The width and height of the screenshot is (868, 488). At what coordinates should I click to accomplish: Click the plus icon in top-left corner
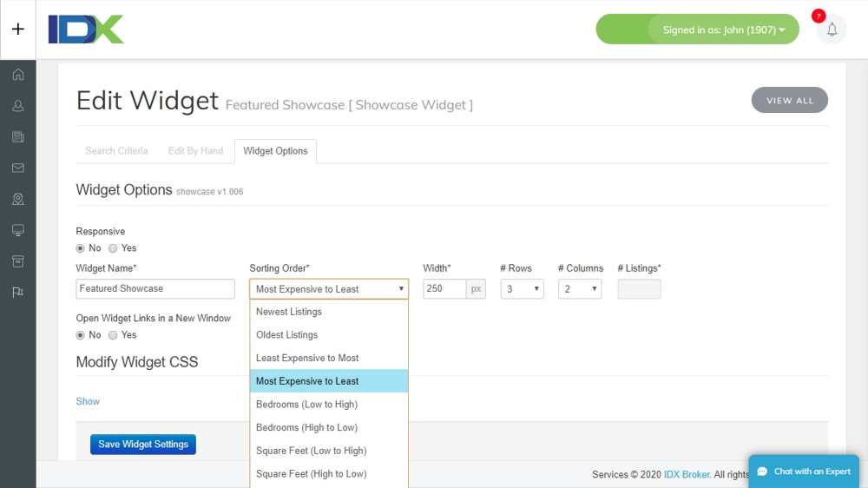point(18,29)
